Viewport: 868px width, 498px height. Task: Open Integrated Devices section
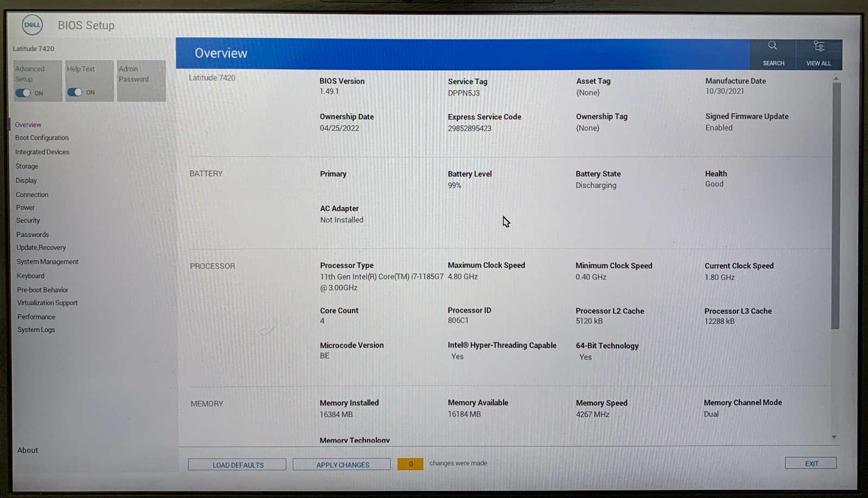[42, 152]
